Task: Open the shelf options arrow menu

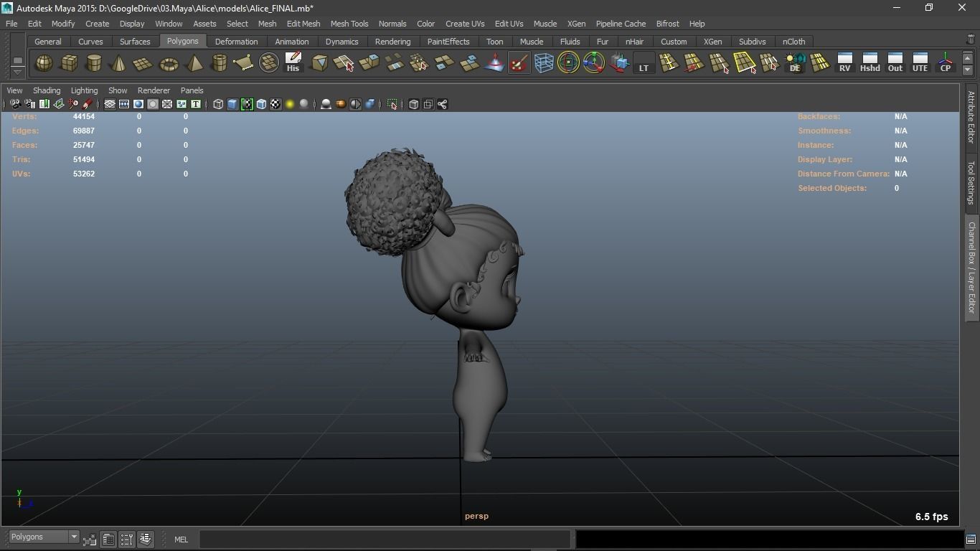Action: [x=18, y=72]
